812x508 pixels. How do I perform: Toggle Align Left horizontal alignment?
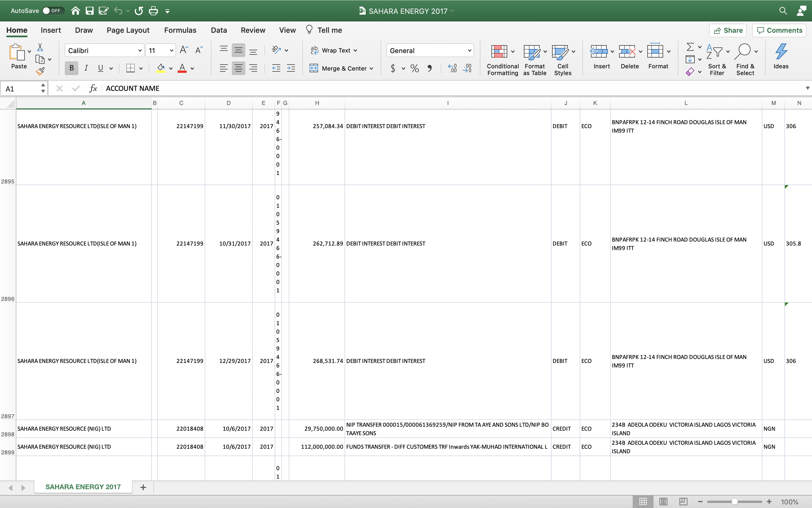[224, 68]
